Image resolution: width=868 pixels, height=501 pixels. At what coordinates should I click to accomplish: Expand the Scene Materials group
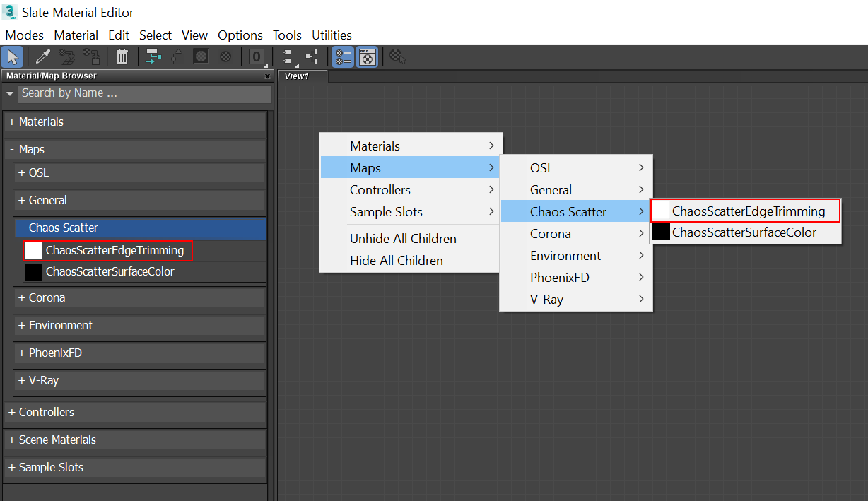[135, 440]
